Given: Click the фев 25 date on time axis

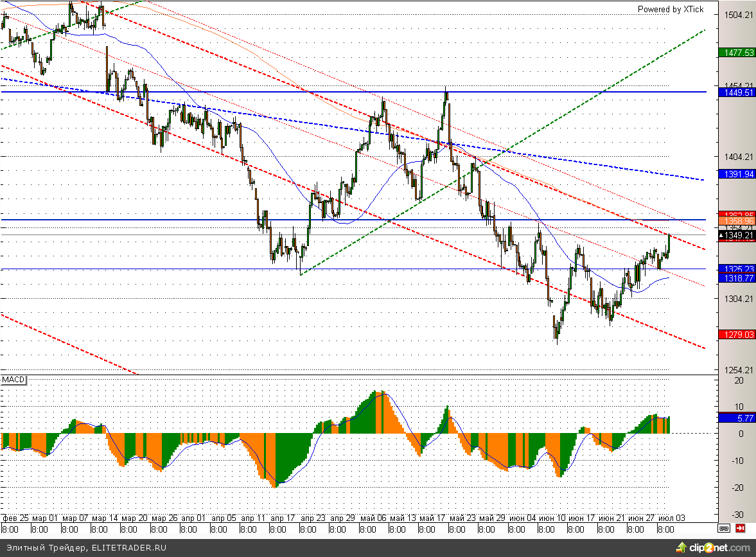Looking at the screenshot, I should (x=15, y=518).
